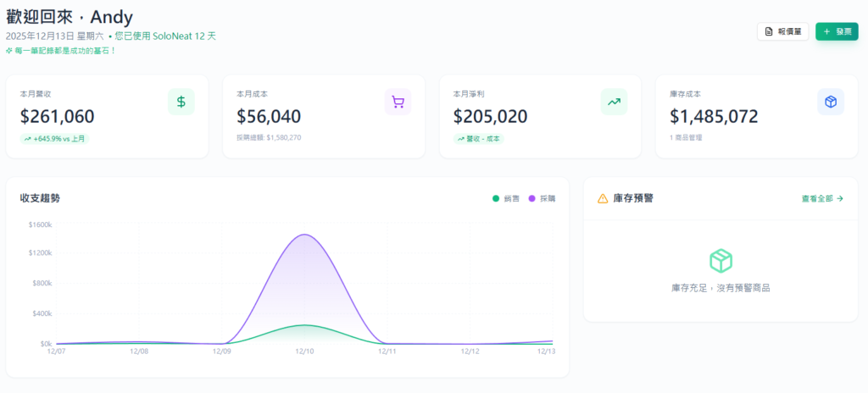Open the 報價單 quotation button
This screenshot has height=393, width=868.
[x=782, y=31]
